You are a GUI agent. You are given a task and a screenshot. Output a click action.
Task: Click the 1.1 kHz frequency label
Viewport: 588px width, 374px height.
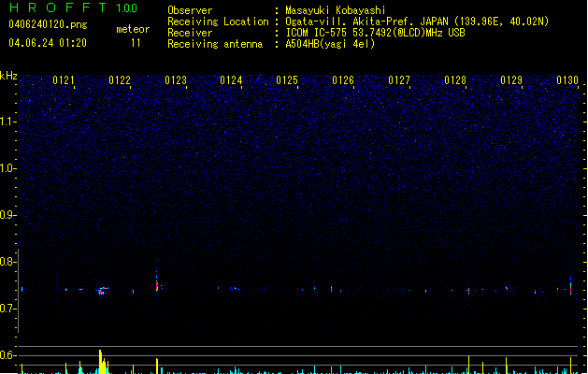tap(7, 122)
